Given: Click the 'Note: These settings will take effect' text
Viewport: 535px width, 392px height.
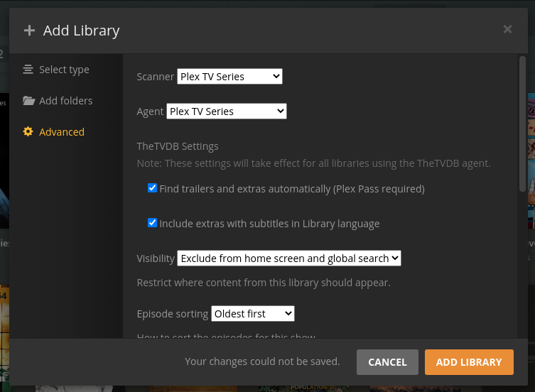Looking at the screenshot, I should pyautogui.click(x=314, y=163).
